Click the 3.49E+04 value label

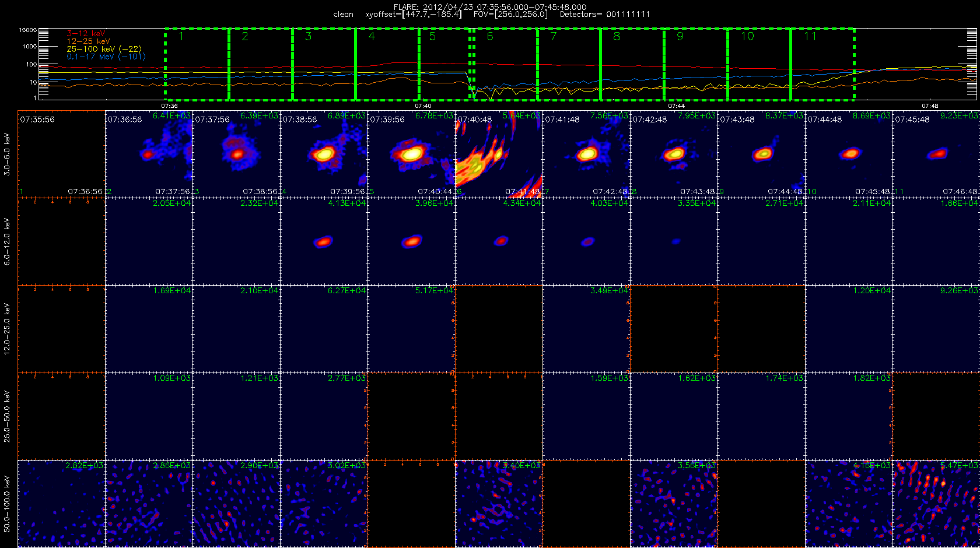(610, 291)
